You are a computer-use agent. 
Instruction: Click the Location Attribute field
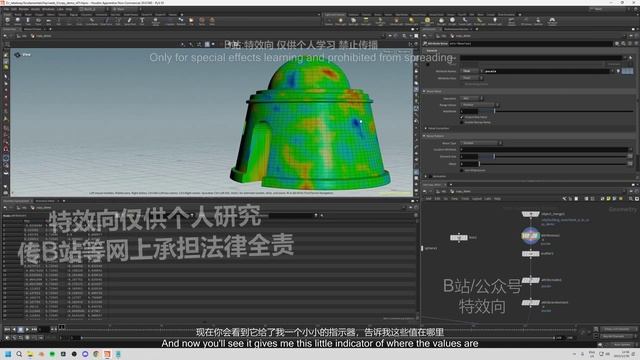coord(544,150)
